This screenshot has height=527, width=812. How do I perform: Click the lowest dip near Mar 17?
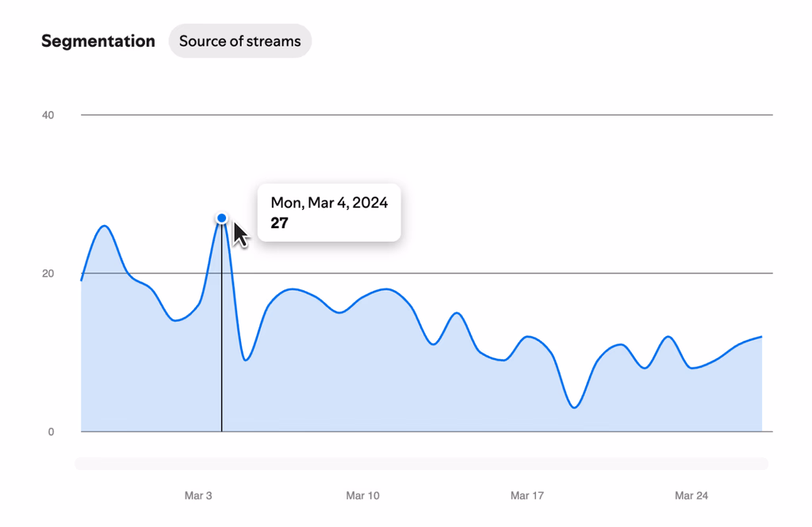[573, 406]
